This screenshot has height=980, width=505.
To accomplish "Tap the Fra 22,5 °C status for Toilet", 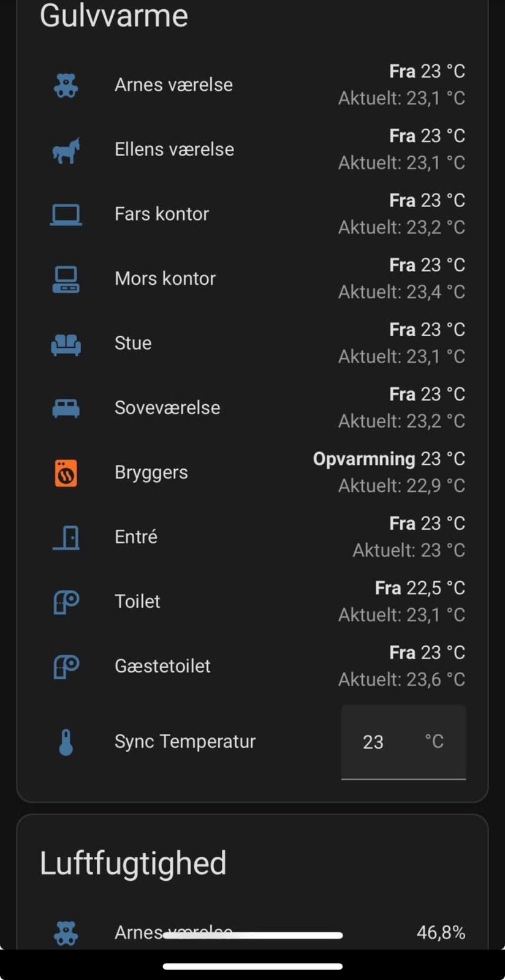I will (x=420, y=588).
